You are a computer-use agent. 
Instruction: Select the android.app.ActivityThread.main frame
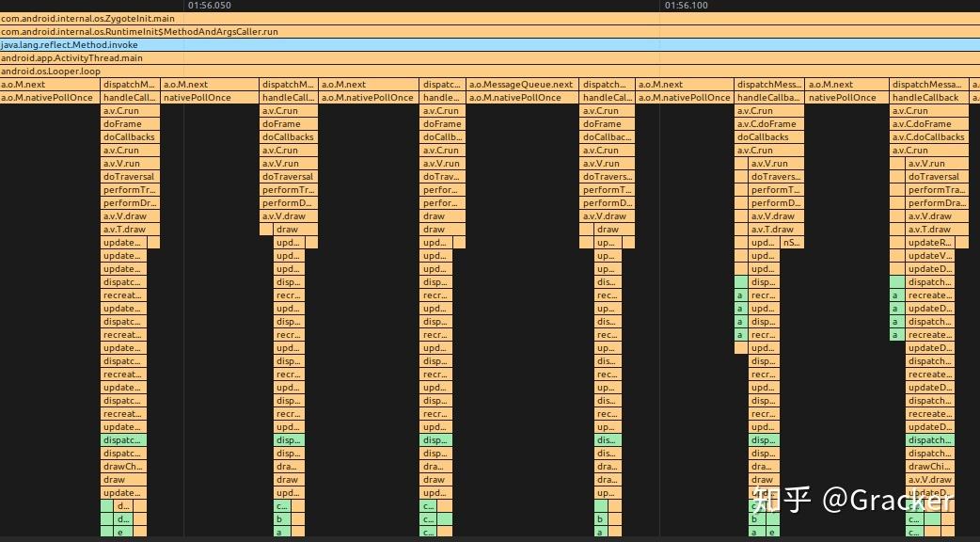pos(490,58)
